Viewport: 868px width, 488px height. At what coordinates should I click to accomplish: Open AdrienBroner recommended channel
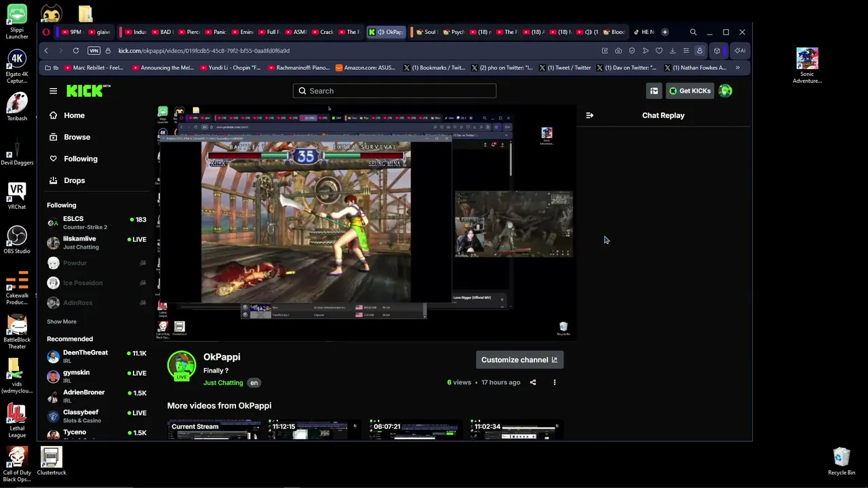click(x=96, y=396)
